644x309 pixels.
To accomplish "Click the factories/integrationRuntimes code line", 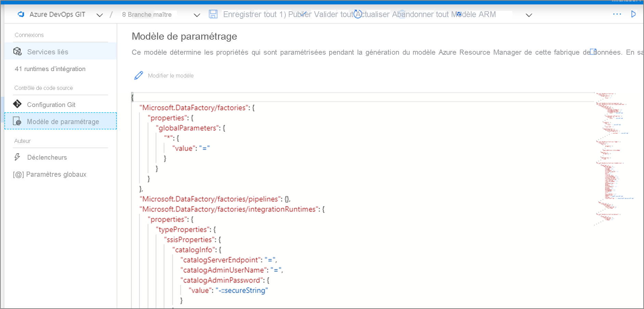I will (x=232, y=209).
